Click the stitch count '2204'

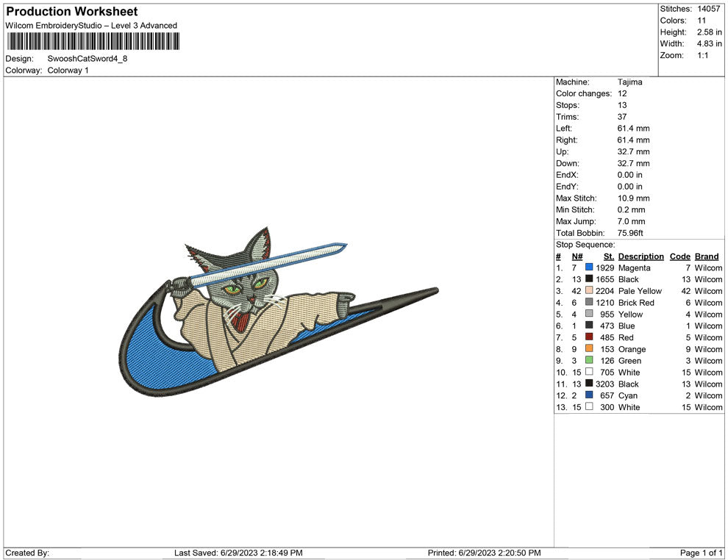pyautogui.click(x=605, y=291)
